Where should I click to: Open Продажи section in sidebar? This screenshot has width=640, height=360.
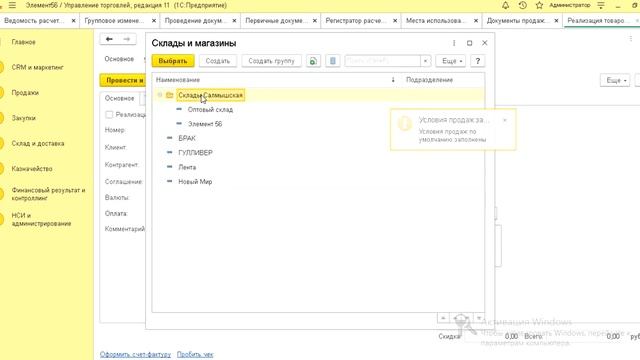(x=25, y=93)
